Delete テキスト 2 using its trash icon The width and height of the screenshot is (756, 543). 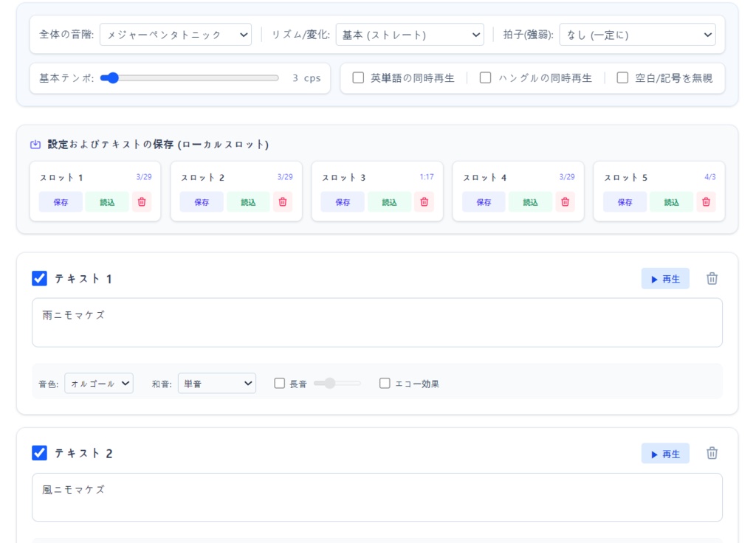pos(711,453)
